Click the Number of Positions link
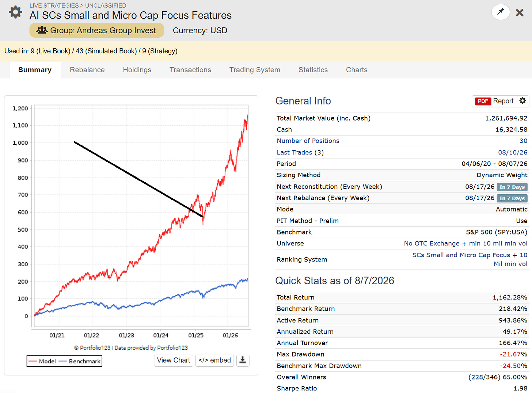Image resolution: width=532 pixels, height=393 pixels. click(308, 141)
